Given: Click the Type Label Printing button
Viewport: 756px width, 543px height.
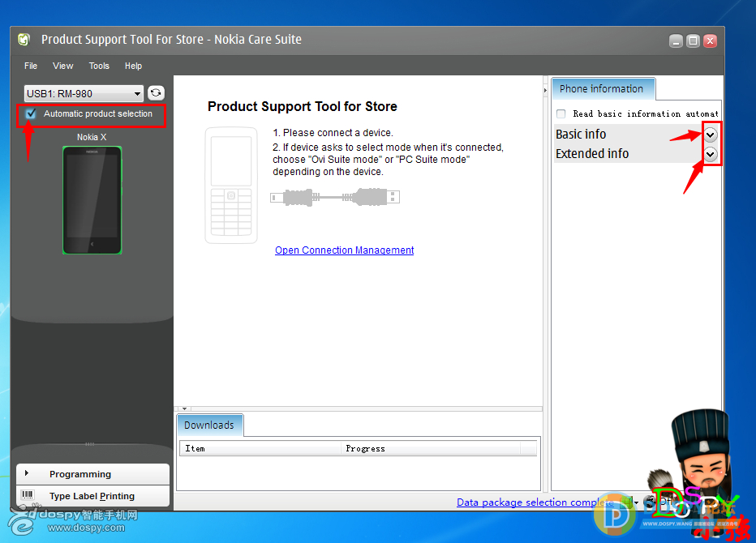Looking at the screenshot, I should [92, 496].
